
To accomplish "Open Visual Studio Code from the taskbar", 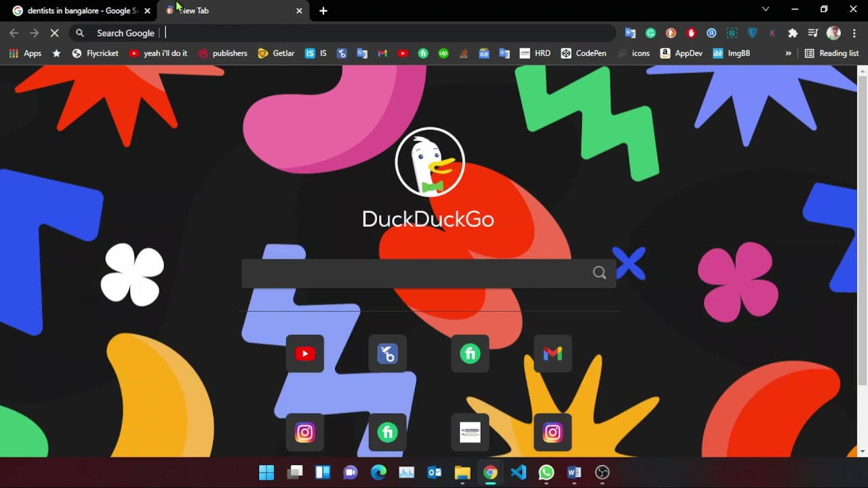I will tap(518, 472).
